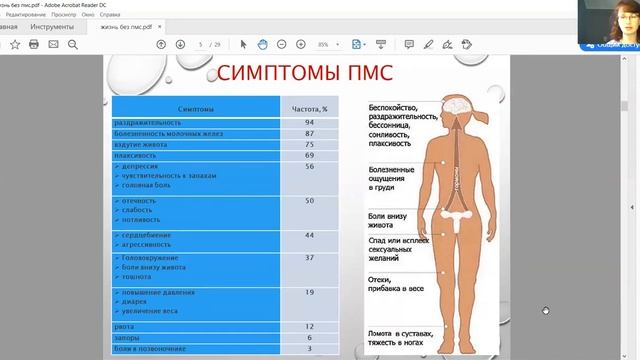Screen dimensions: 640x360
Task: Click the stamp tool icon
Action: (x=467, y=44)
